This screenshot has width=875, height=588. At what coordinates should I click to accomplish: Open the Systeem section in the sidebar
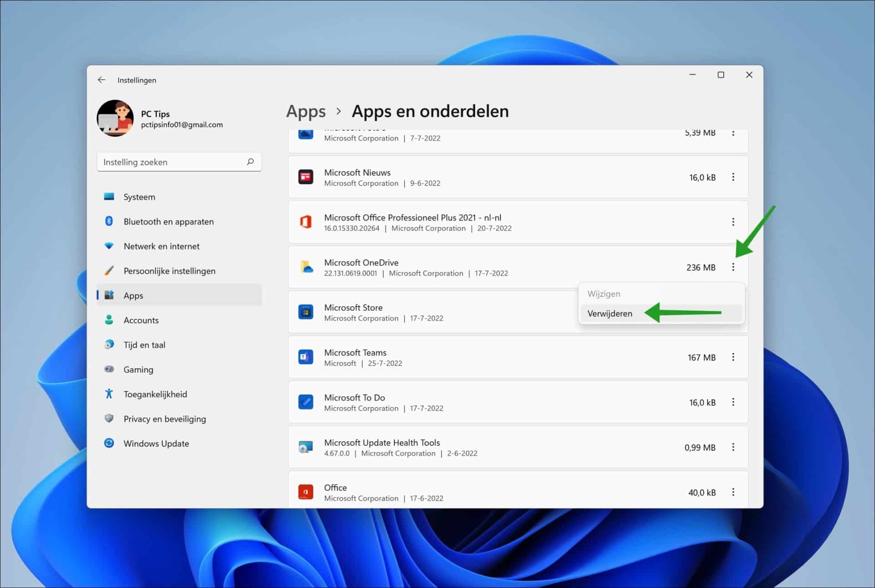click(x=139, y=196)
